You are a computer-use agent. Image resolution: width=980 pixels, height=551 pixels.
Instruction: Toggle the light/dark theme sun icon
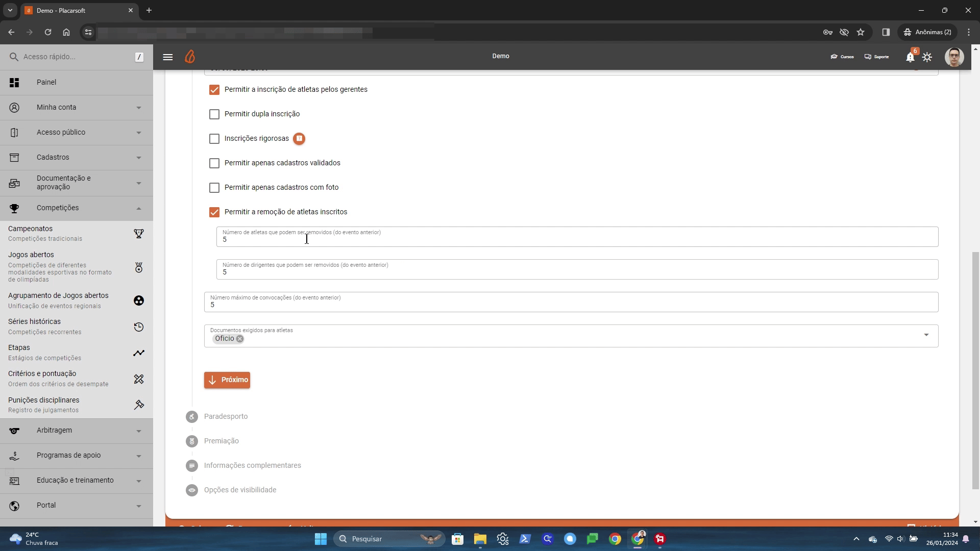click(927, 57)
